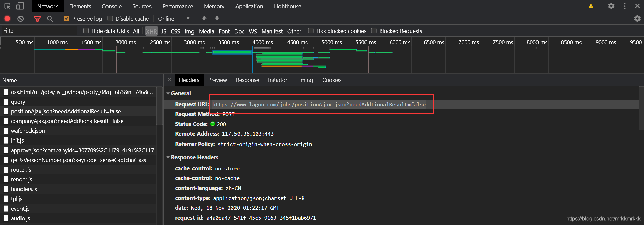644x225 pixels.
Task: Check Hide data URLs
Action: 86,31
